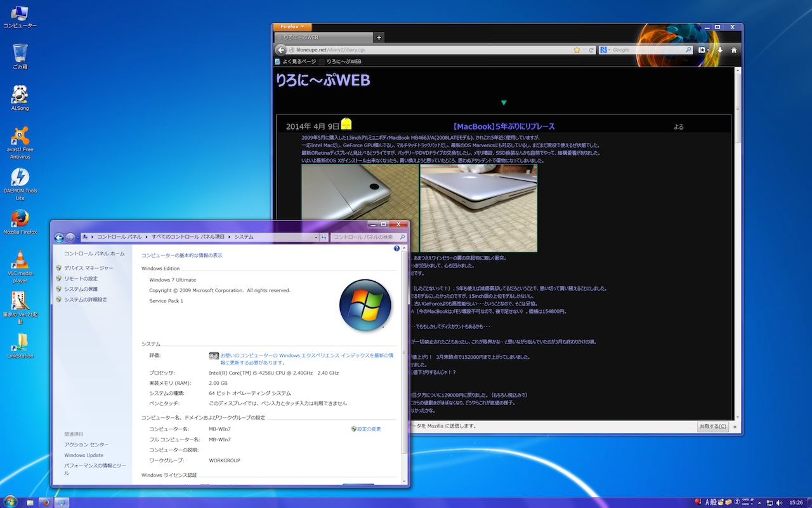Go back in the Firefox browser
This screenshot has width=812, height=508.
[x=281, y=50]
